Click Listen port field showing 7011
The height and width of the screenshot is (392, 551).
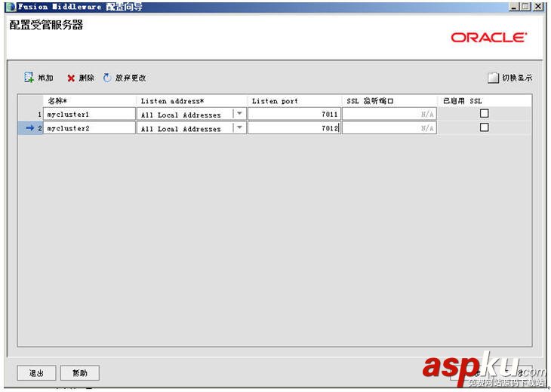tap(294, 114)
